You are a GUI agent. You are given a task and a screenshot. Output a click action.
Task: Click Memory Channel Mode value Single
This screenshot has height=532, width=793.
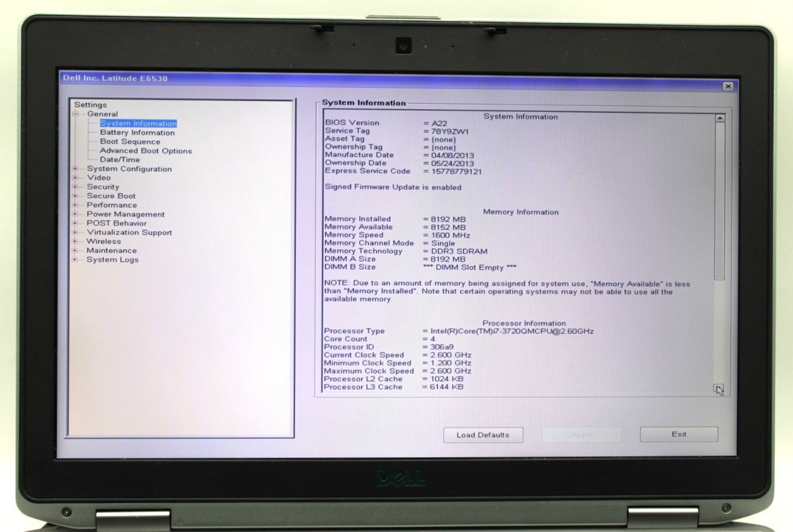pyautogui.click(x=443, y=243)
